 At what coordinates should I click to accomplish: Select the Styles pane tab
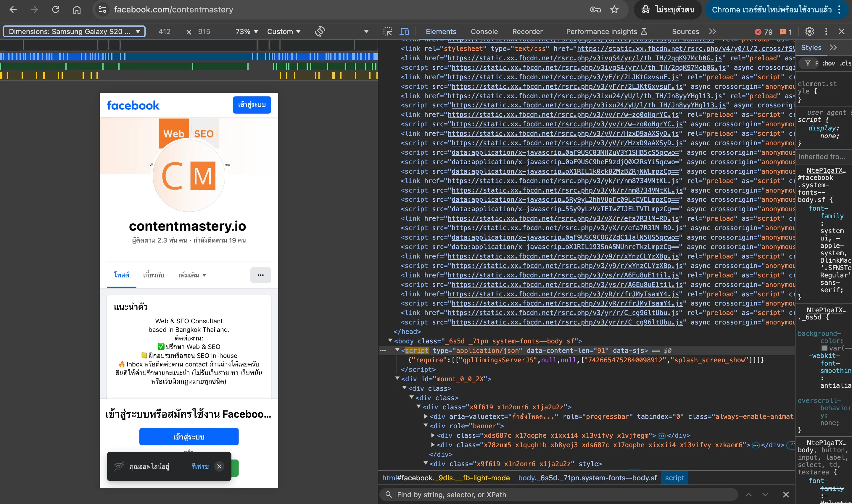click(x=811, y=48)
